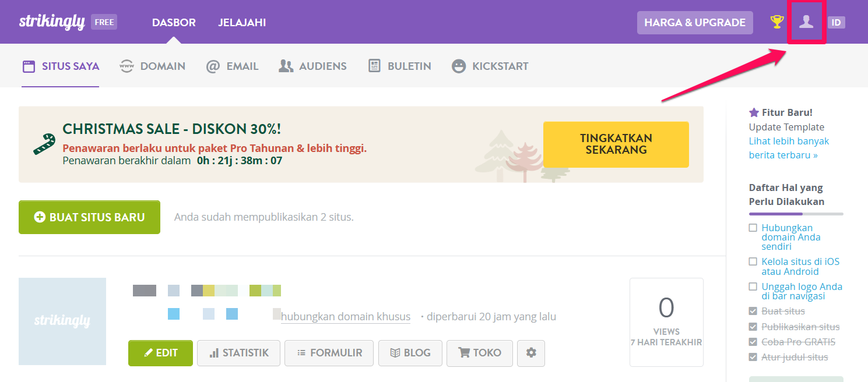Image resolution: width=868 pixels, height=382 pixels.
Task: Click the browser window icon beside SITUS SAYA
Action: click(x=29, y=66)
